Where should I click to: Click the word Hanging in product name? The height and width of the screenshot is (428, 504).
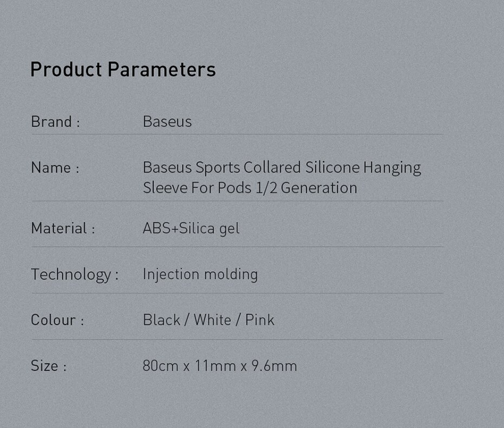(x=391, y=168)
